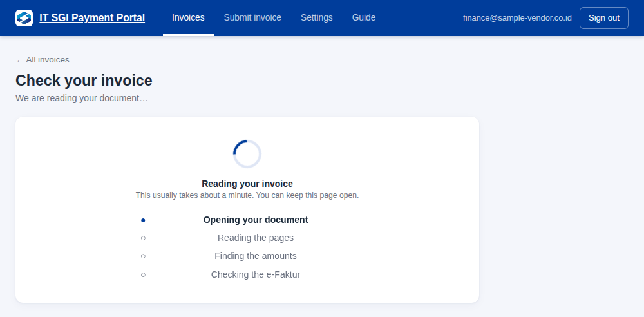Screen dimensions: 644x317
Task: Open the Guide tab
Action: tap(364, 17)
